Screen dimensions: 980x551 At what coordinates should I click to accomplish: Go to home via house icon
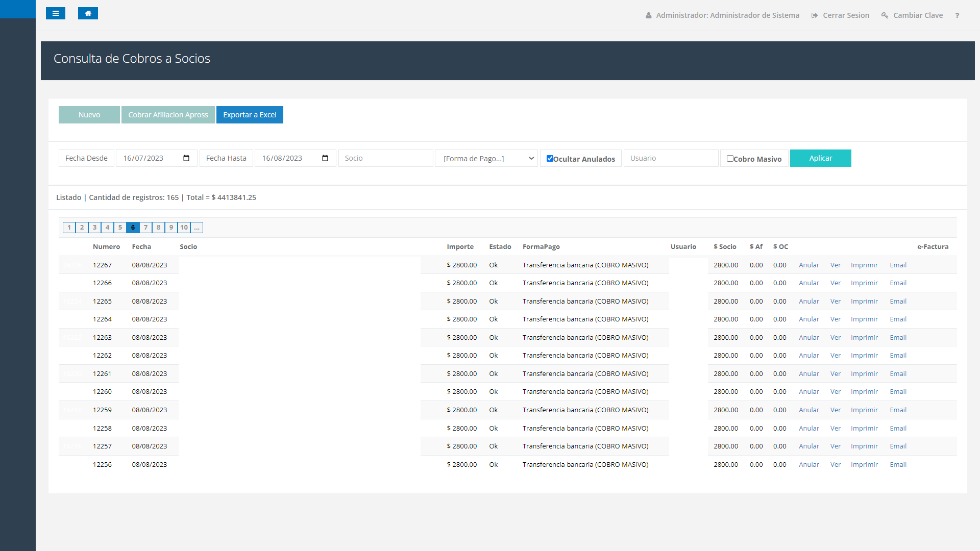[x=88, y=13]
